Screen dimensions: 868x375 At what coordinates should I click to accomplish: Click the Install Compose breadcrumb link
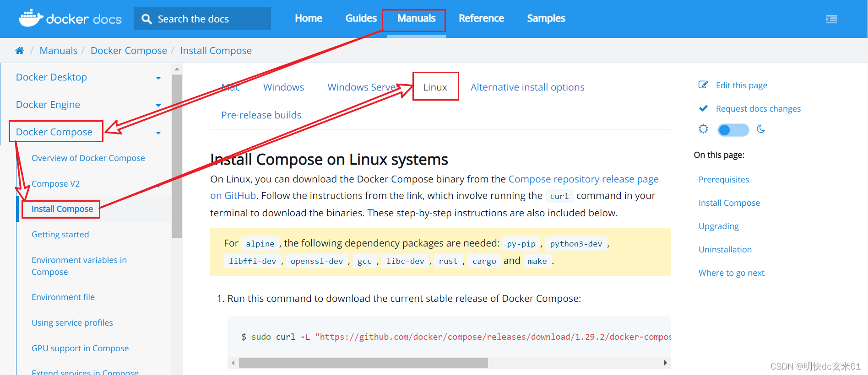click(x=216, y=51)
